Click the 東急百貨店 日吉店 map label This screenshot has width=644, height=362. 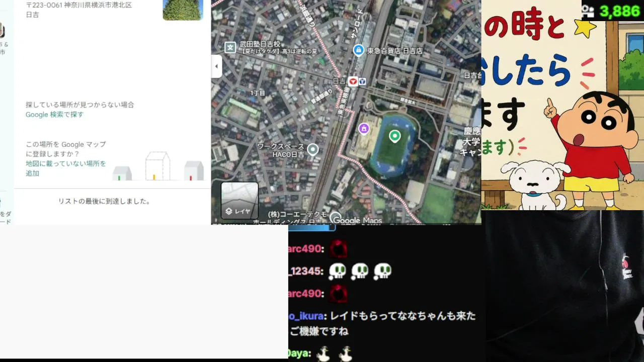tap(395, 50)
